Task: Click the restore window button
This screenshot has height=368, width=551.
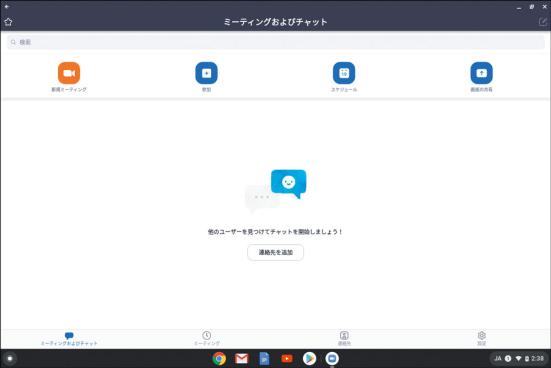Action: [532, 7]
